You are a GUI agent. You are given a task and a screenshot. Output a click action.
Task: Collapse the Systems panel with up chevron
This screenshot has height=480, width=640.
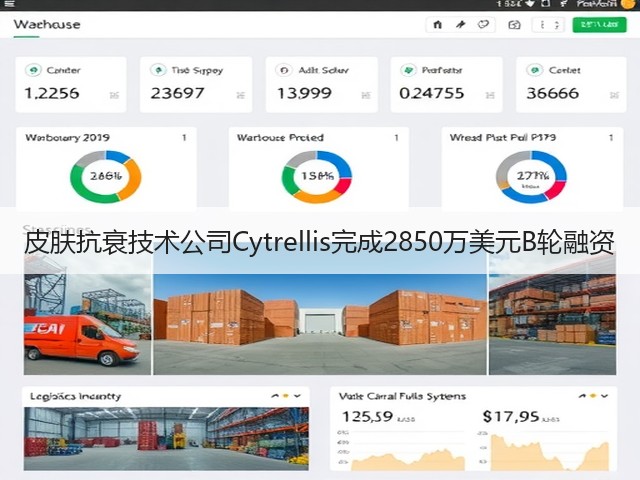tap(582, 396)
